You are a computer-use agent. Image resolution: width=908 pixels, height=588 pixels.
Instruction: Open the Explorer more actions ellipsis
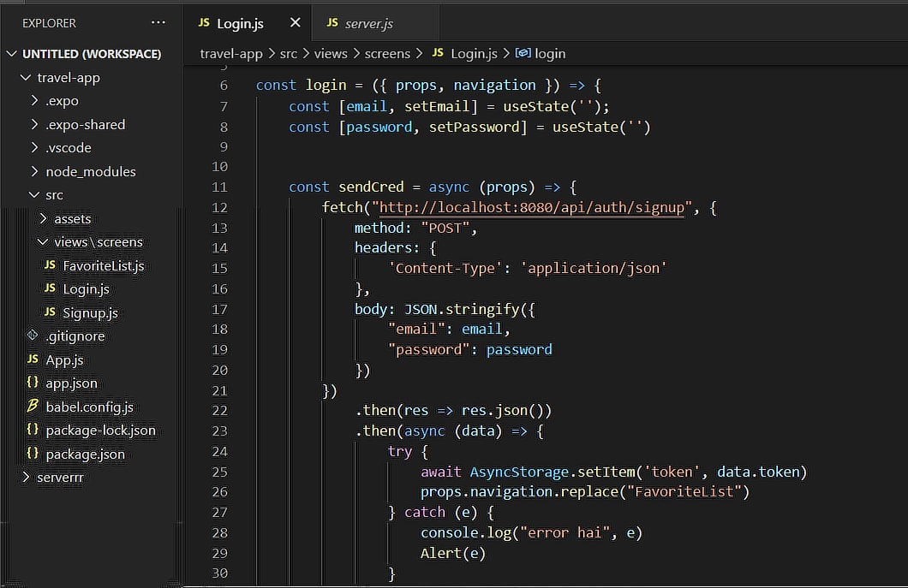[158, 22]
